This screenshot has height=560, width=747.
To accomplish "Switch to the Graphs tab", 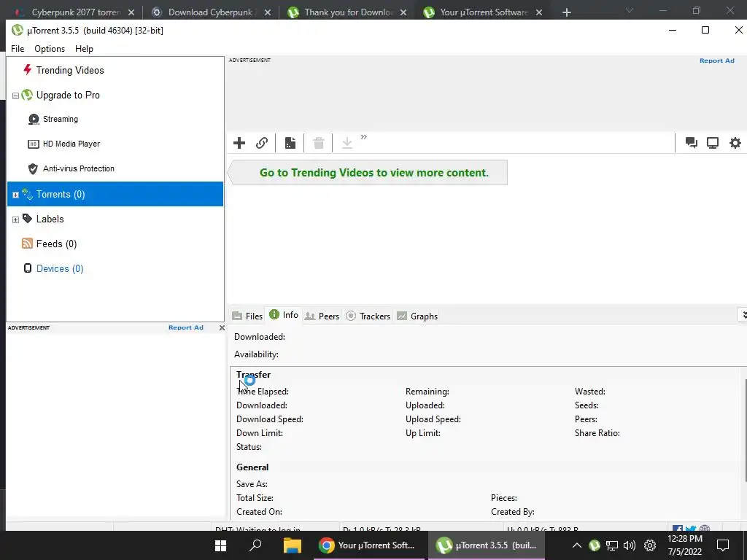I will tap(417, 316).
